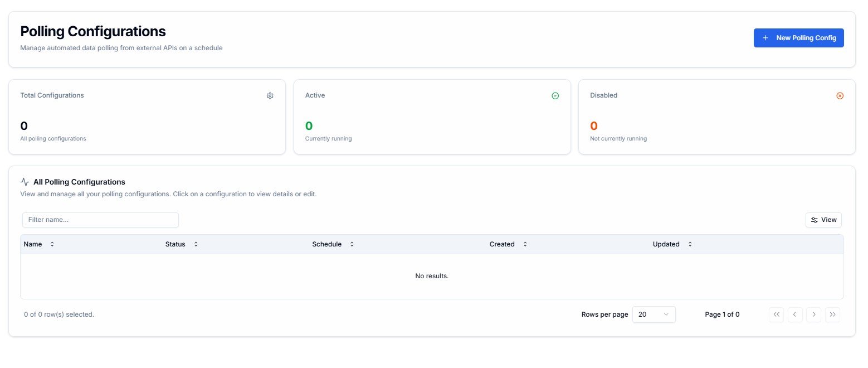
Task: Sort table by Created column
Action: pyautogui.click(x=508, y=244)
